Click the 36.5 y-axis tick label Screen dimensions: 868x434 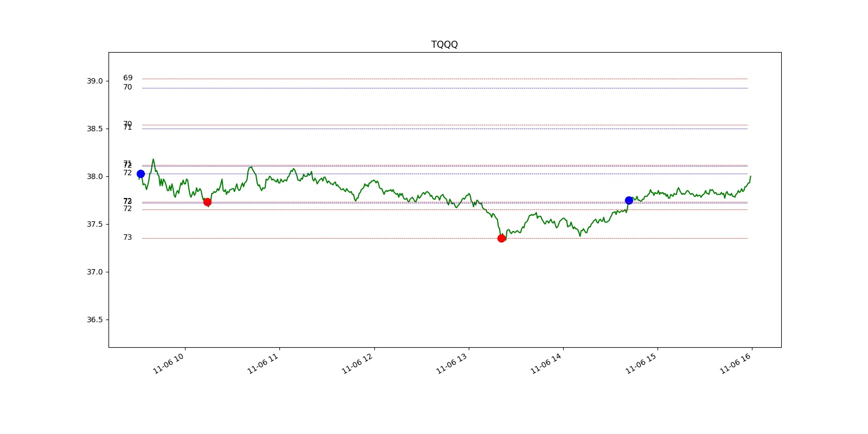click(94, 320)
